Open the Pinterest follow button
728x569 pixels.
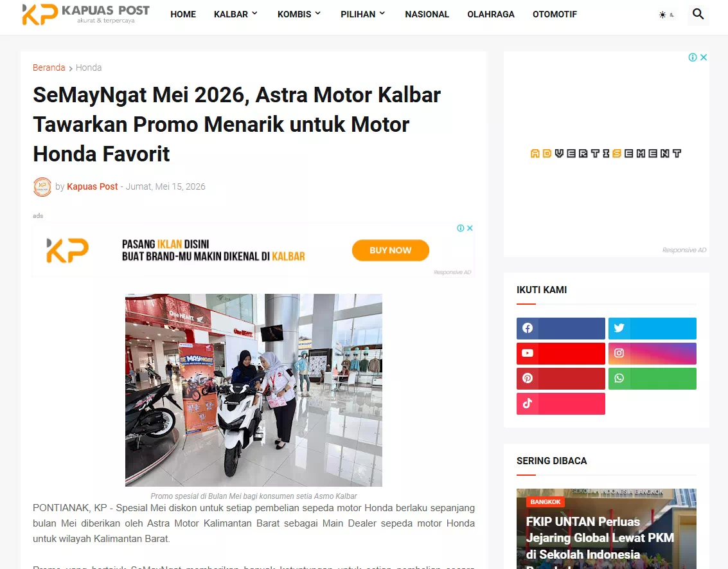coord(560,379)
